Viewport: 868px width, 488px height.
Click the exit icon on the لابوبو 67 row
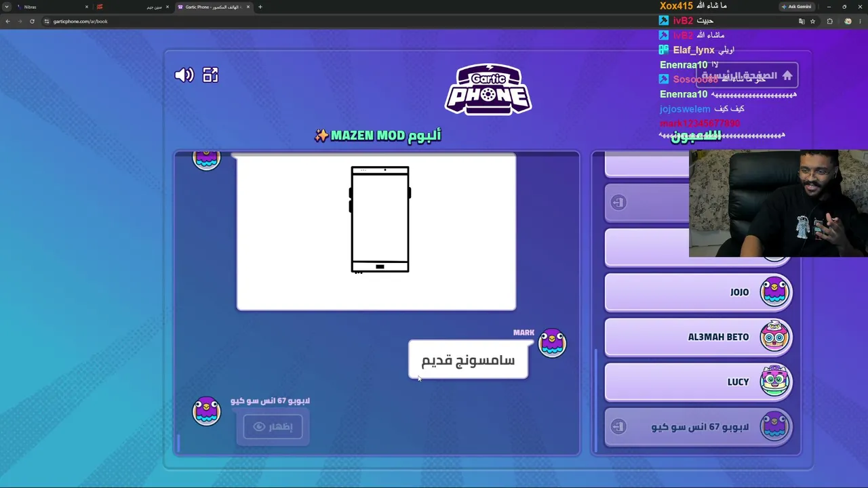pyautogui.click(x=618, y=426)
